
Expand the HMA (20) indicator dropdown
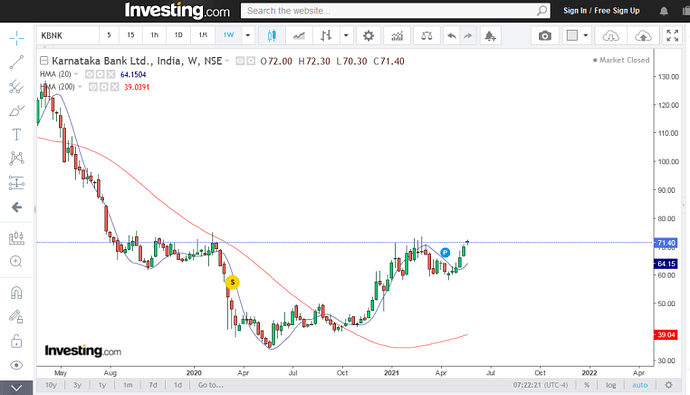tap(76, 74)
